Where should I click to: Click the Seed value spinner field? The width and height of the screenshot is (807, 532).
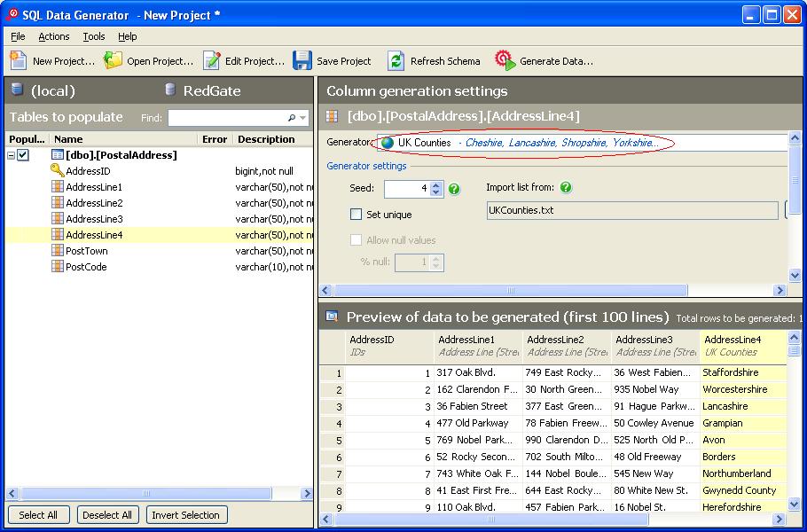[x=407, y=189]
